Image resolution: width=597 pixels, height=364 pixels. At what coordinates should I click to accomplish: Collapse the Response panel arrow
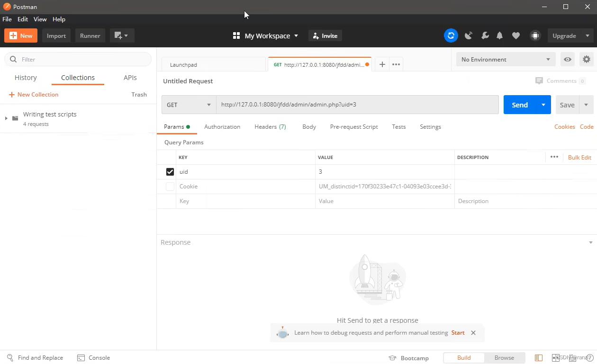[x=590, y=242]
